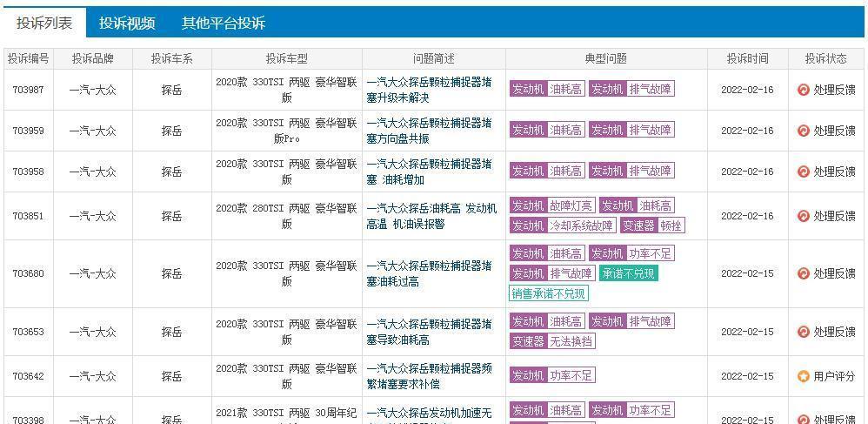Click complaint number 703959
Screen dimensions: 868x424
click(x=28, y=131)
